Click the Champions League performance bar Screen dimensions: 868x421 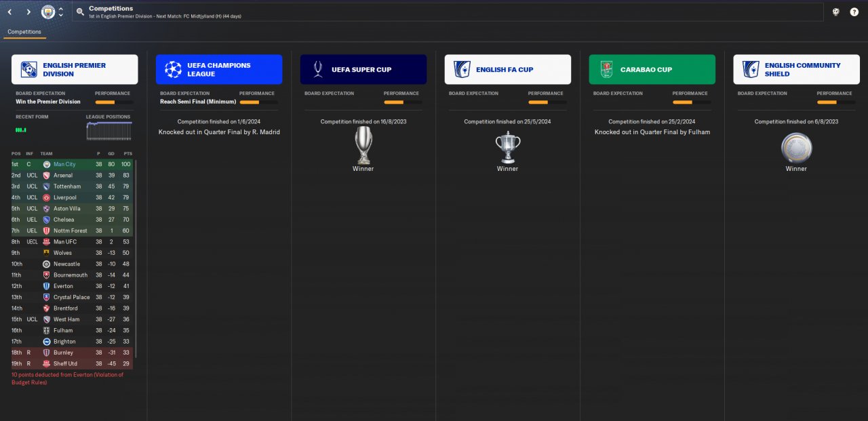pyautogui.click(x=258, y=102)
